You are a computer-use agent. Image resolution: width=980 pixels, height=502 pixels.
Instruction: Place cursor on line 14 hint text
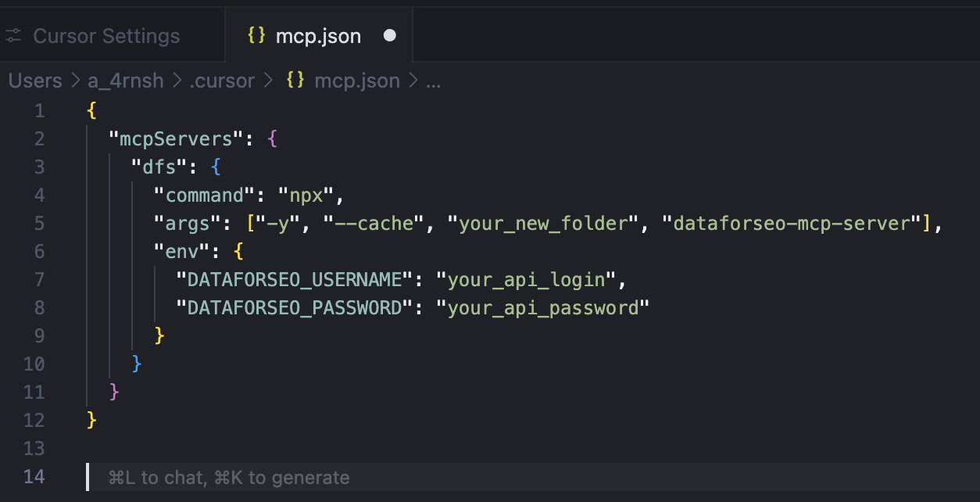pyautogui.click(x=229, y=477)
